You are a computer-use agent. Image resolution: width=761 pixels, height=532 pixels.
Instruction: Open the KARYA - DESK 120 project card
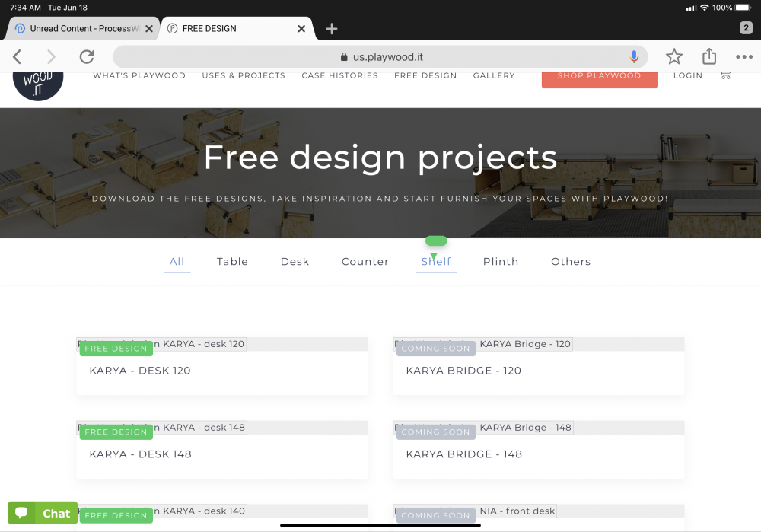click(x=221, y=371)
